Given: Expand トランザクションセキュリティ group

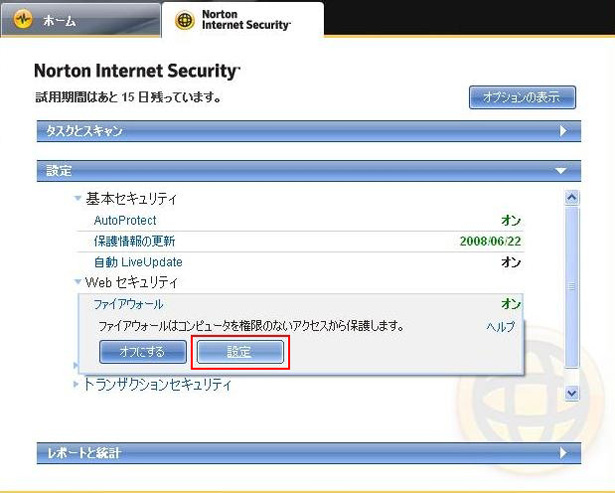Looking at the screenshot, I should [153, 384].
